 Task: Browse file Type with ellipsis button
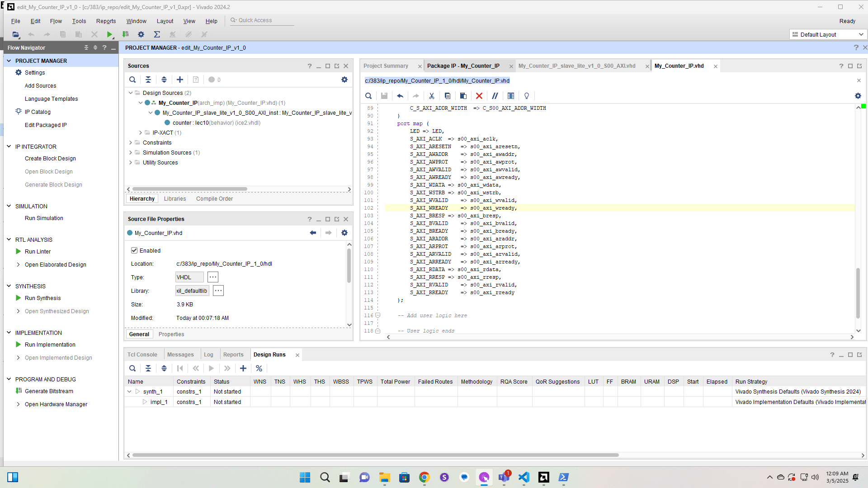(x=213, y=277)
